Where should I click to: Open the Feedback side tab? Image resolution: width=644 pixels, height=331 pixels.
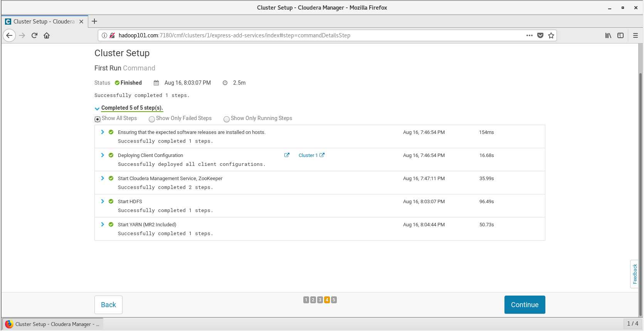pos(634,274)
